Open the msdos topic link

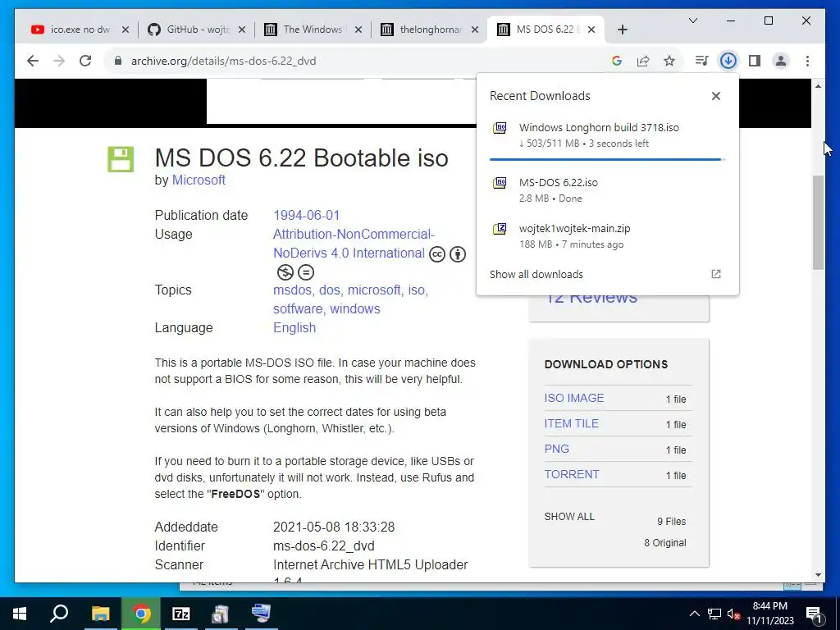coord(292,290)
